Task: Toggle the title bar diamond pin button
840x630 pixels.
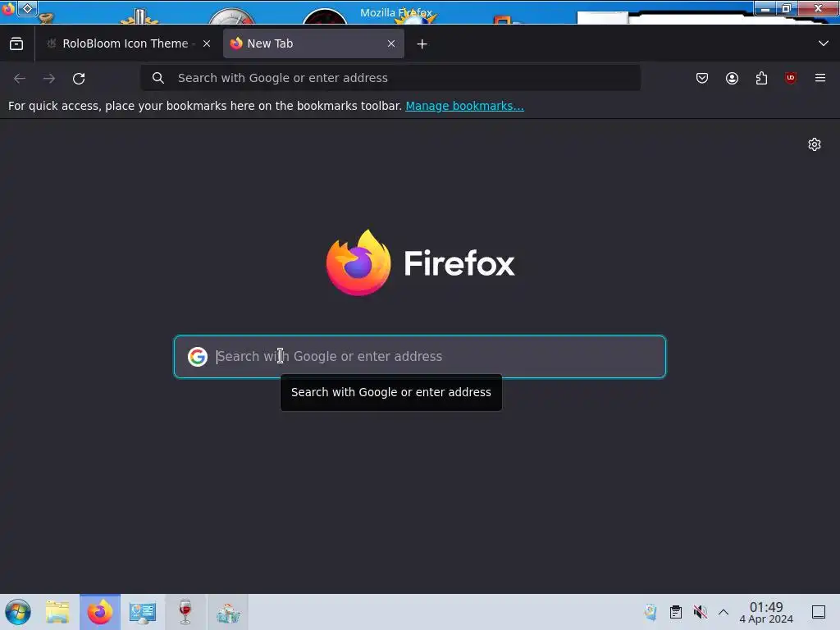Action: tap(27, 8)
